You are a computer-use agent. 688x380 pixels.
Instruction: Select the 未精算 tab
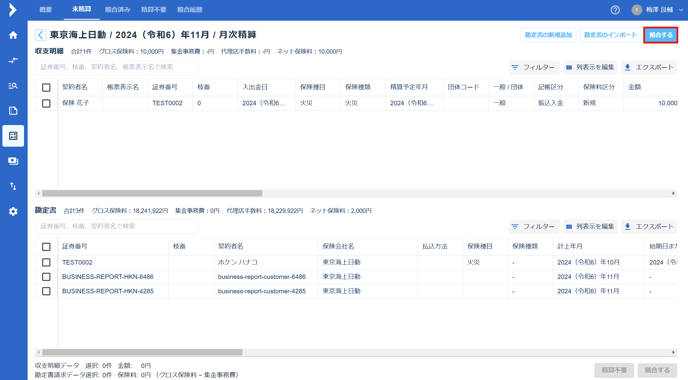click(82, 9)
